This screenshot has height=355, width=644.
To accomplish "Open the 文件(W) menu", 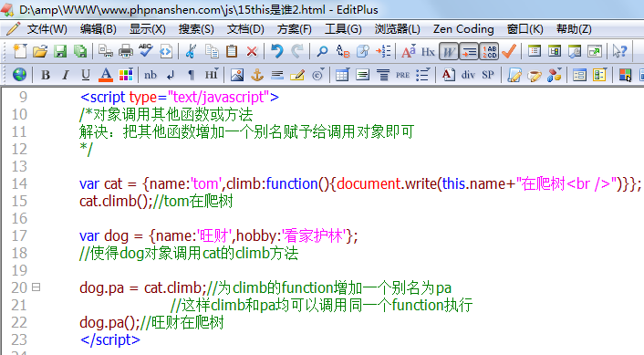I will [x=47, y=29].
